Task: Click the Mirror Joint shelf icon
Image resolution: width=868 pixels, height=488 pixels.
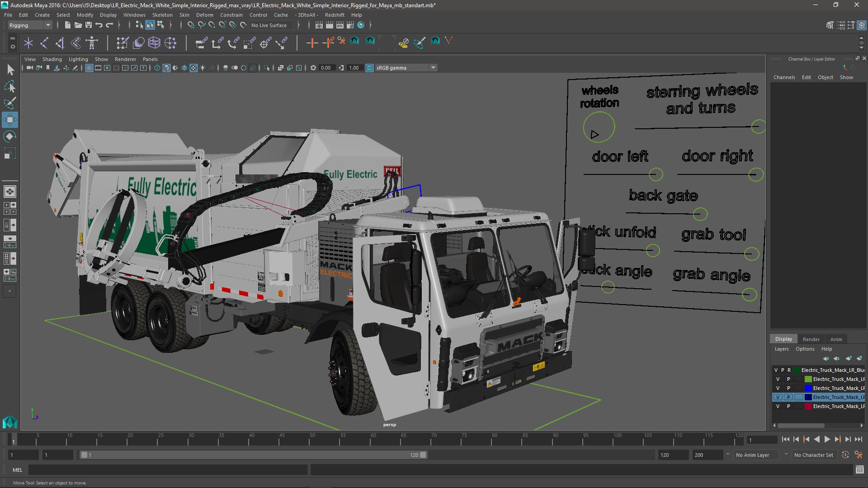Action: coord(76,43)
